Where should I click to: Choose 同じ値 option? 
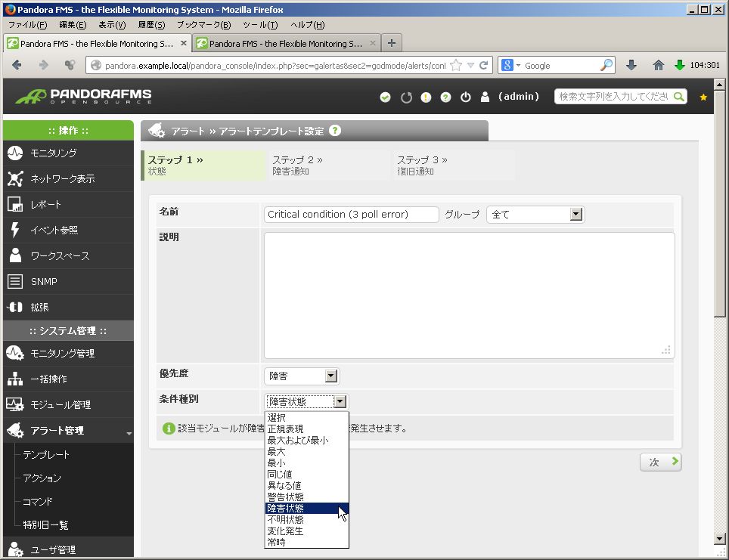coord(306,474)
